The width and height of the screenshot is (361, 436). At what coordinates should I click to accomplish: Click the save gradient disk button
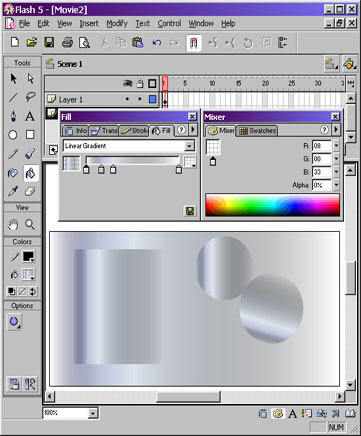[x=190, y=211]
